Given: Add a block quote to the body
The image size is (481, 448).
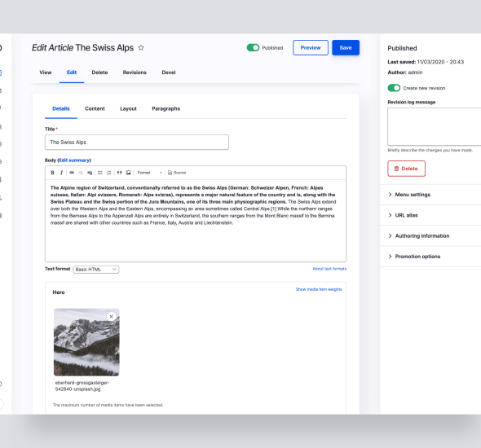Looking at the screenshot, I should pos(119,173).
